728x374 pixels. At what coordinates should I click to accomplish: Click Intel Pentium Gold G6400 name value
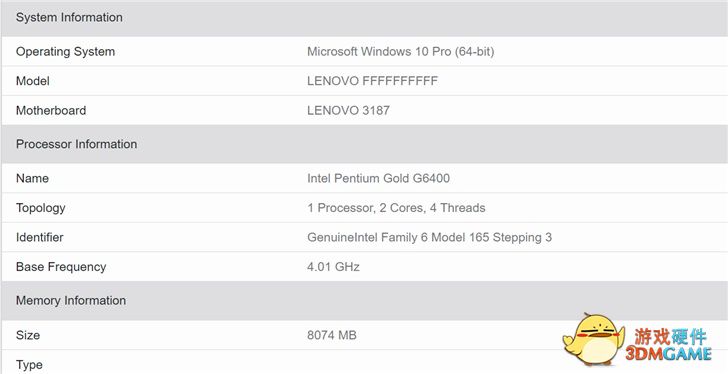tap(378, 178)
